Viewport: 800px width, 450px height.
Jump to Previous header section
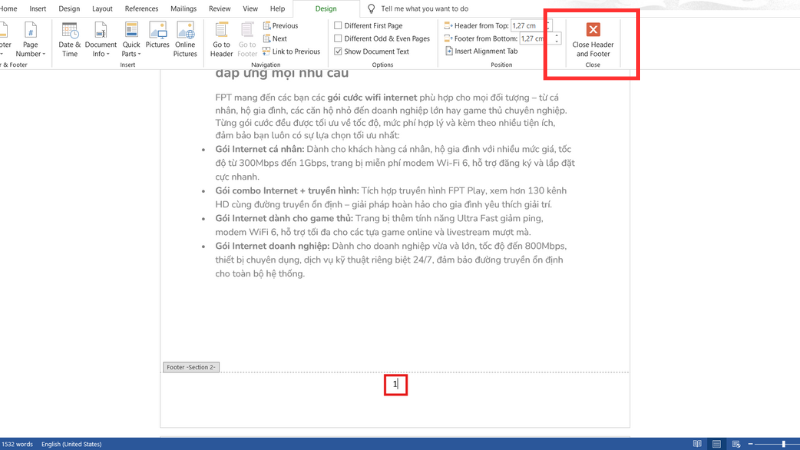pos(279,25)
